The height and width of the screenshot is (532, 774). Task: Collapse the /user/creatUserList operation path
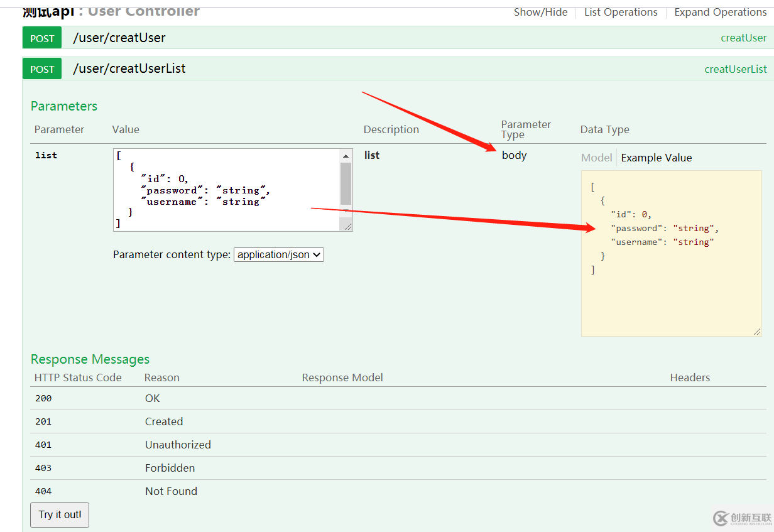point(129,68)
